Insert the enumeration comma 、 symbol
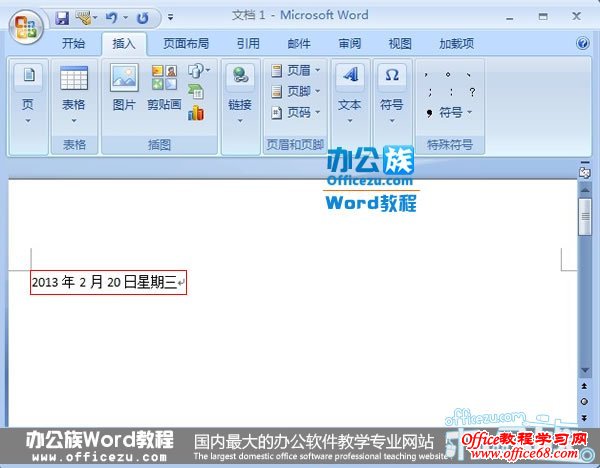Screen dimensions: 600x468 click(469, 75)
